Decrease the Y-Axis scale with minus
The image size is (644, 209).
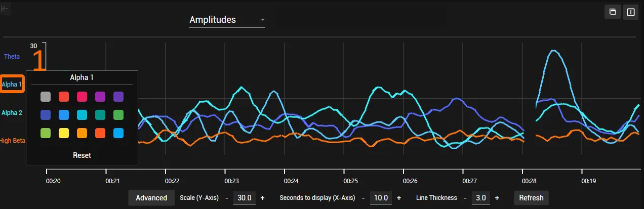226,198
